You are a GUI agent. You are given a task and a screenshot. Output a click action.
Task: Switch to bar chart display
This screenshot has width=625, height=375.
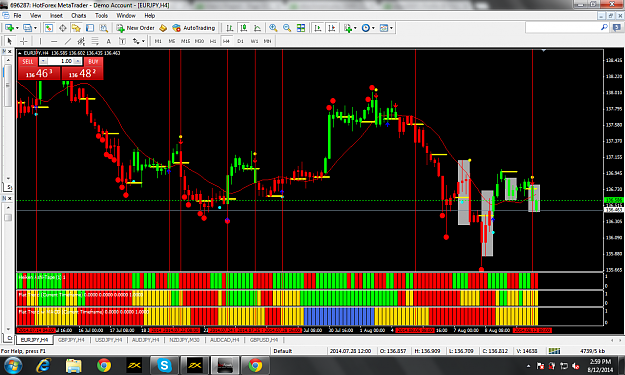230,28
